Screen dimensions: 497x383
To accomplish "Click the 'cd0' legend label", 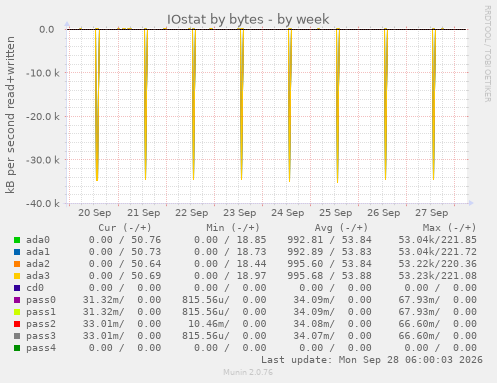I will pyautogui.click(x=35, y=288).
